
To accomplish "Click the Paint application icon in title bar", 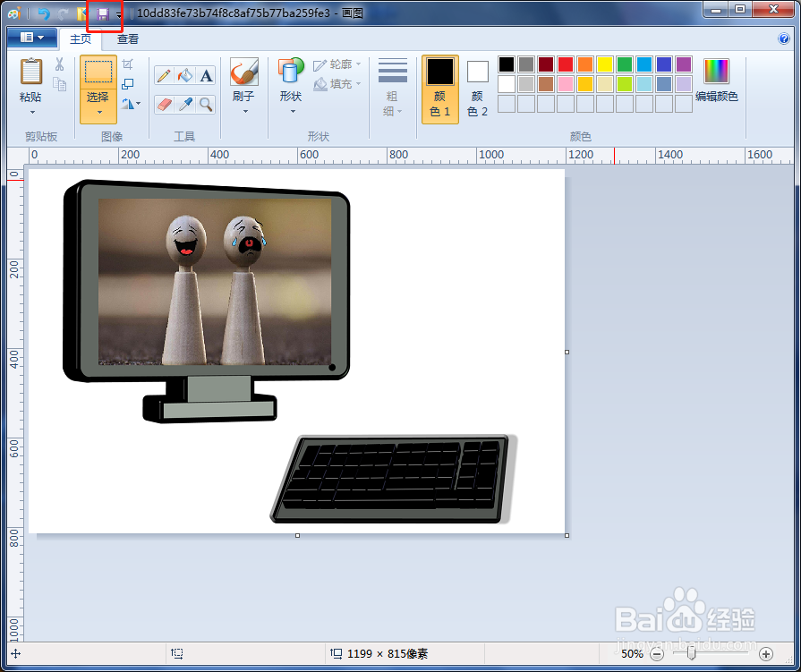I will (15, 13).
